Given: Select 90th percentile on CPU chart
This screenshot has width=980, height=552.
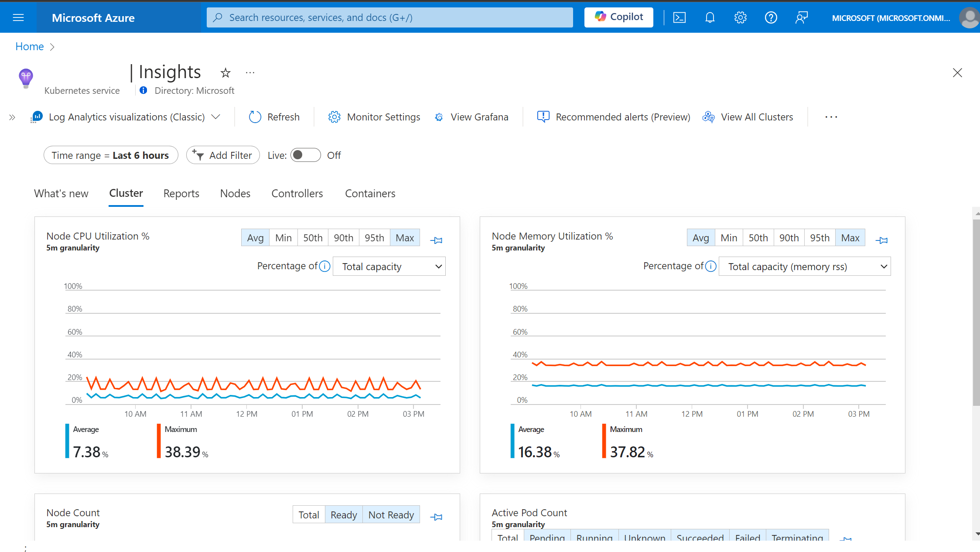Looking at the screenshot, I should point(343,237).
